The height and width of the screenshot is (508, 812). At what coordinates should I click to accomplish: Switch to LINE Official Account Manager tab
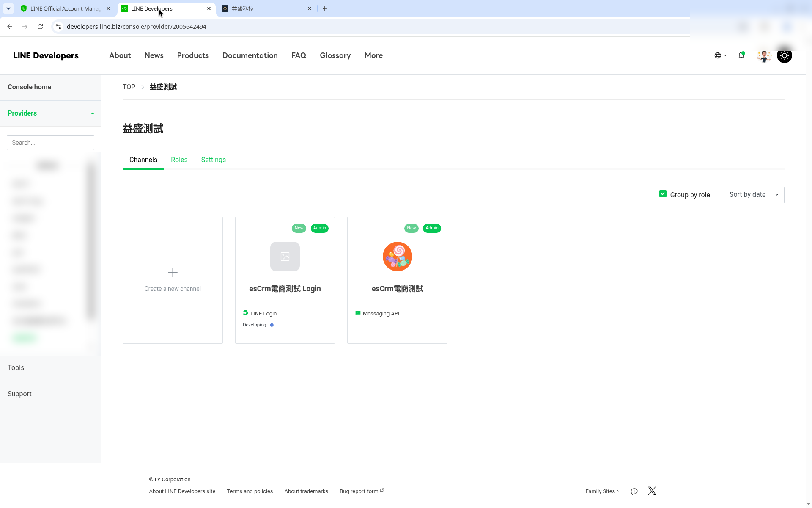(66, 8)
